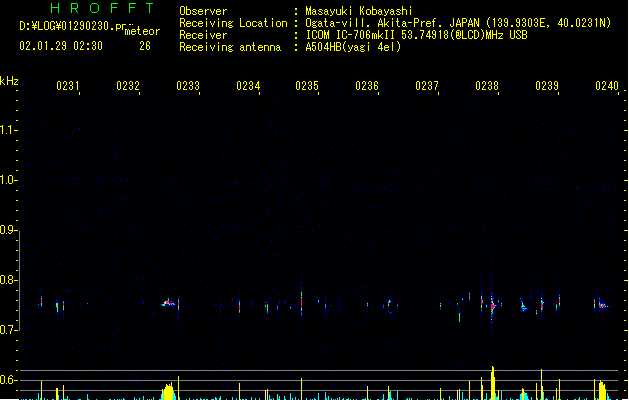The width and height of the screenshot is (629, 400).
Task: Click the yellow power peak below 0240
Action: (x=602, y=390)
